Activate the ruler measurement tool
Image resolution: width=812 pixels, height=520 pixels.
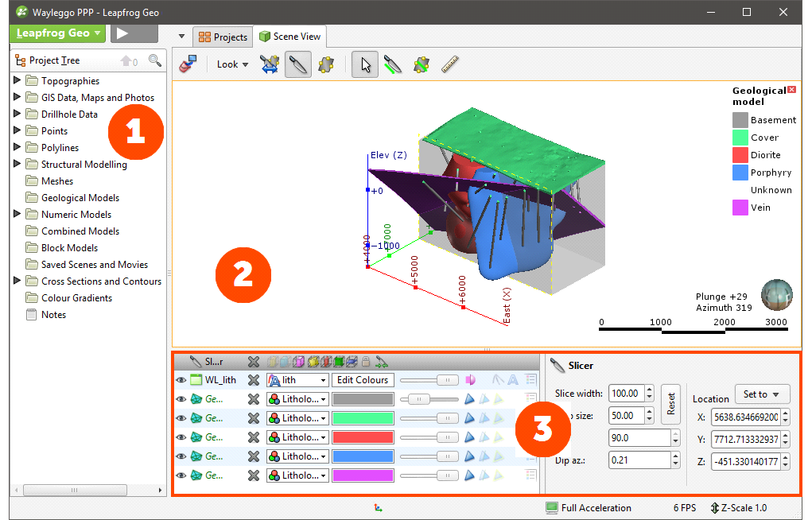click(x=450, y=64)
